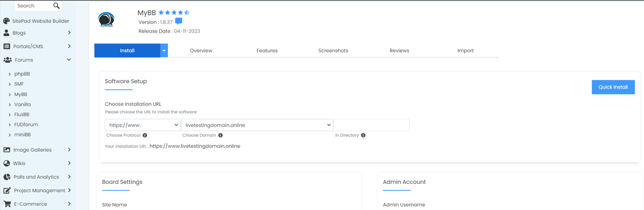Click the Quick Install button

(x=613, y=87)
